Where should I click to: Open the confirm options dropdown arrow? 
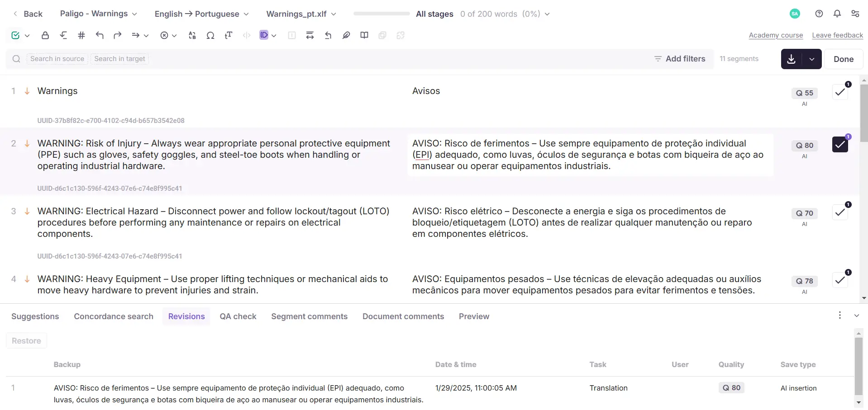tap(27, 36)
